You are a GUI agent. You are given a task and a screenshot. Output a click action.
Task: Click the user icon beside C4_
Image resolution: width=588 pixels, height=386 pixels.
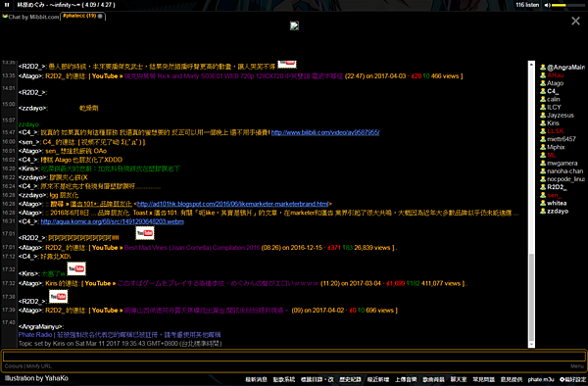543,91
